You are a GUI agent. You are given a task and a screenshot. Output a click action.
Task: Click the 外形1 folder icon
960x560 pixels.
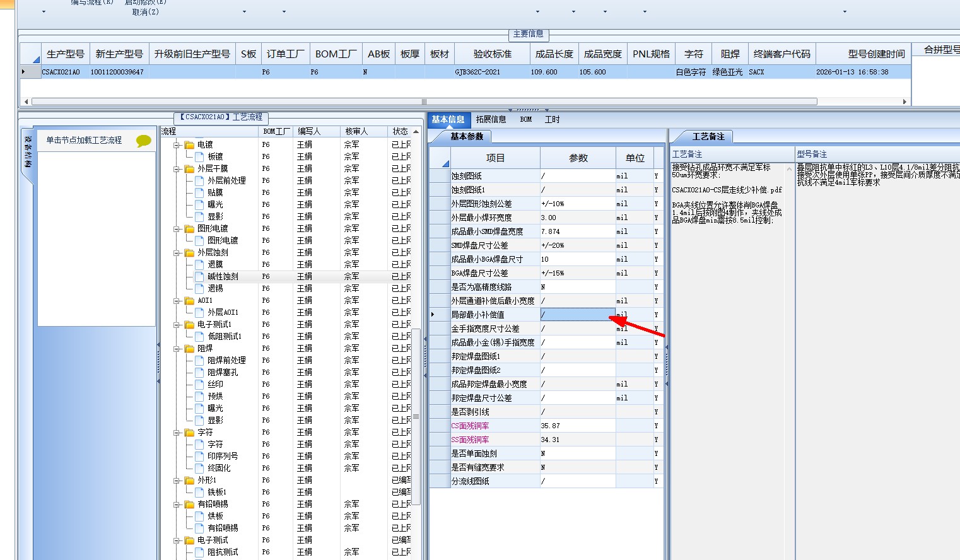(x=189, y=480)
